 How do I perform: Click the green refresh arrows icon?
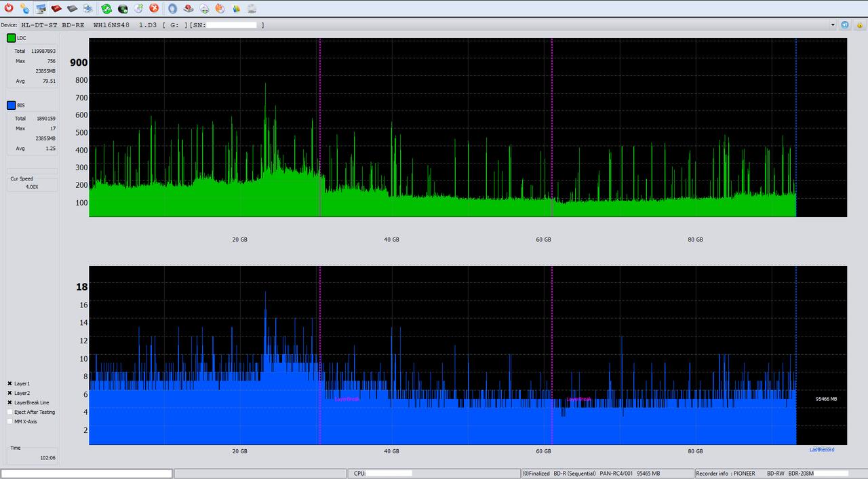click(x=106, y=8)
